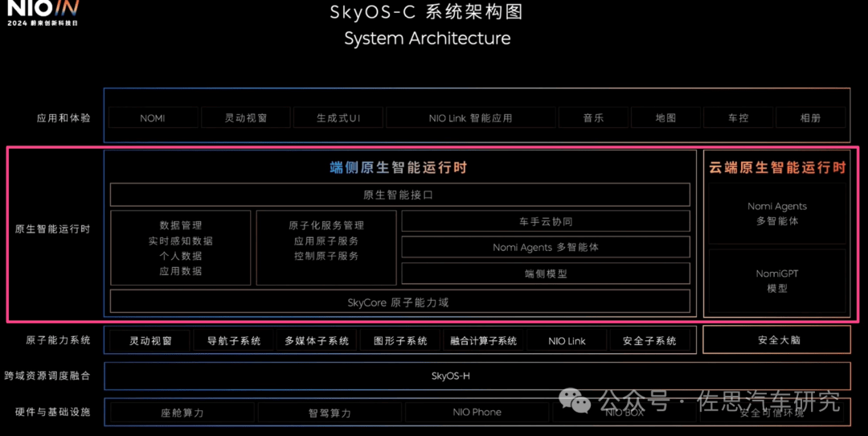Select the '端侧原生智能运行时' heading
Image resolution: width=868 pixels, height=436 pixels.
tap(399, 167)
